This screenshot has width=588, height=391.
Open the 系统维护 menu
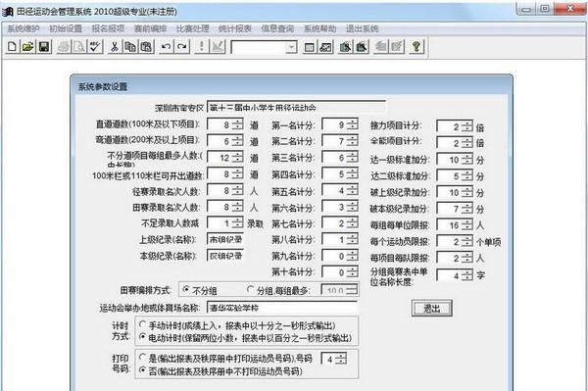pyautogui.click(x=23, y=28)
